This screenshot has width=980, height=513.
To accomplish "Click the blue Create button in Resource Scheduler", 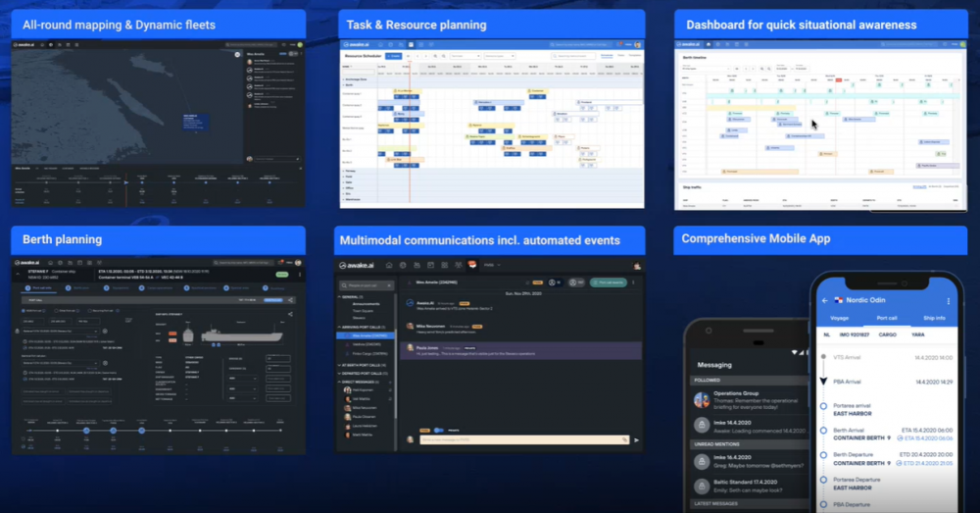I will pos(395,57).
